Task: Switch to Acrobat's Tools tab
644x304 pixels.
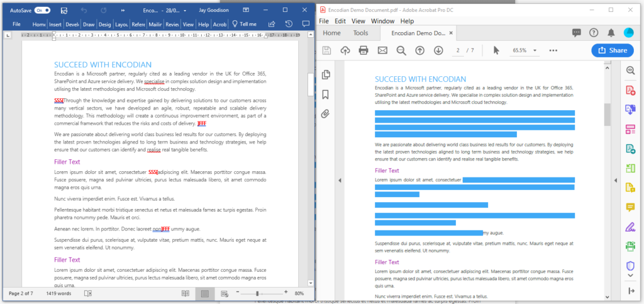Action: [x=360, y=33]
